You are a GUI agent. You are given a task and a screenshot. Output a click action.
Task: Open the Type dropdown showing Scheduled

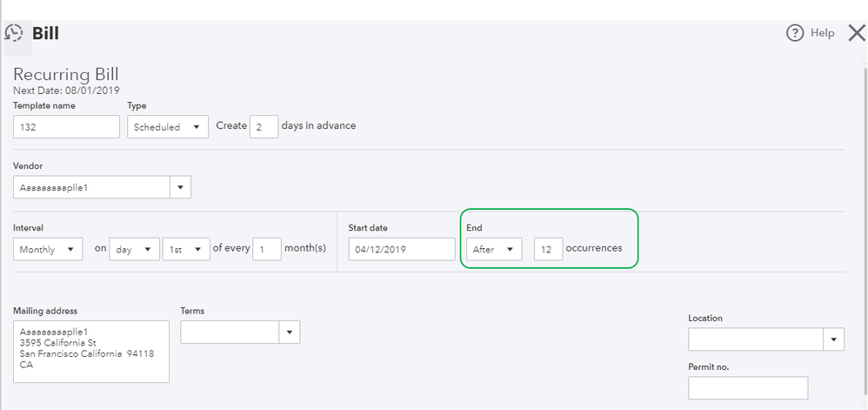(168, 127)
